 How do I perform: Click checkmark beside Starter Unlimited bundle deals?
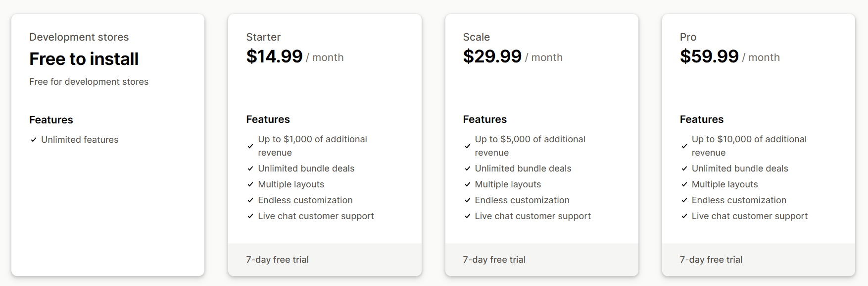pos(250,169)
